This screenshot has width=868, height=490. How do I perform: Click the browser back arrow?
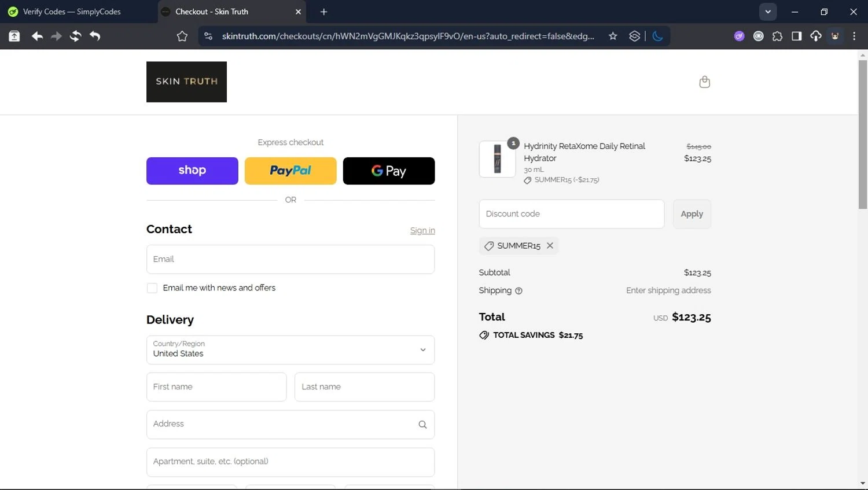pyautogui.click(x=37, y=36)
